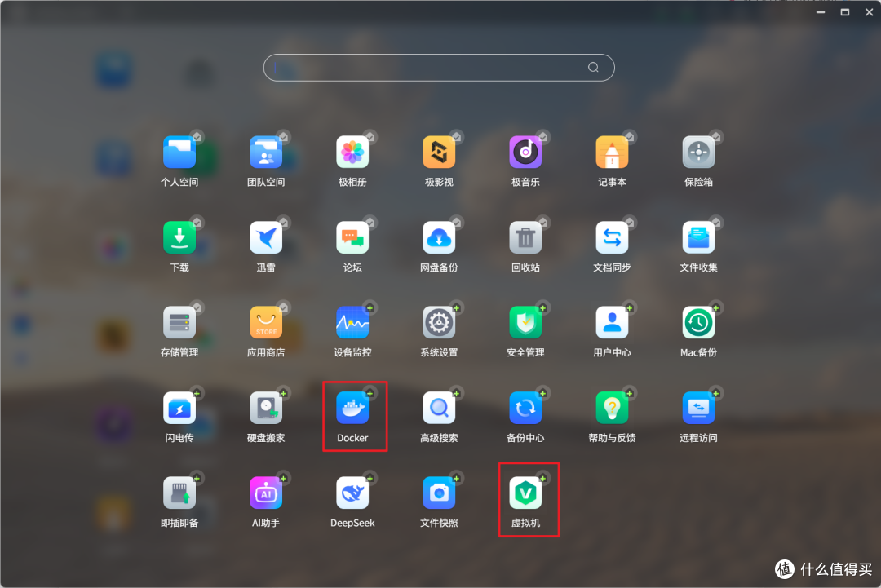Click plus badge on 虚拟机 icon

click(542, 479)
